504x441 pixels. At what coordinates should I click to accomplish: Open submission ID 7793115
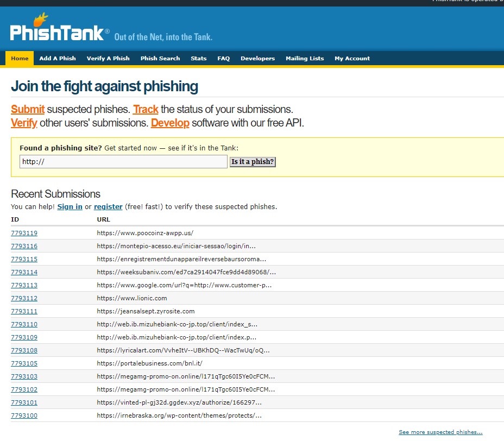point(24,259)
